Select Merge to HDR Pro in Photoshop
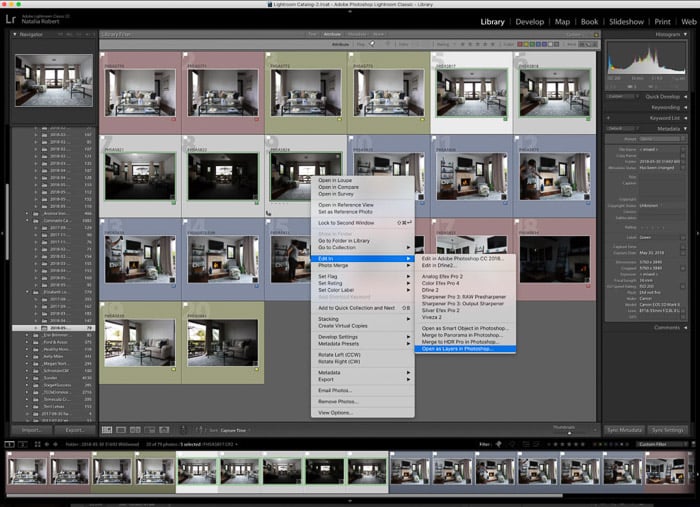The image size is (700, 507). [x=465, y=341]
